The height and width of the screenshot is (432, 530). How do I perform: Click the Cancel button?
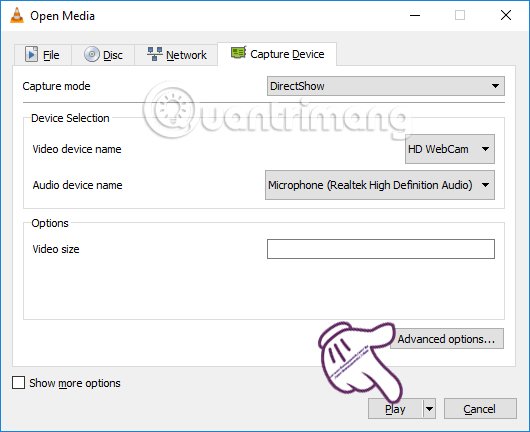[480, 409]
